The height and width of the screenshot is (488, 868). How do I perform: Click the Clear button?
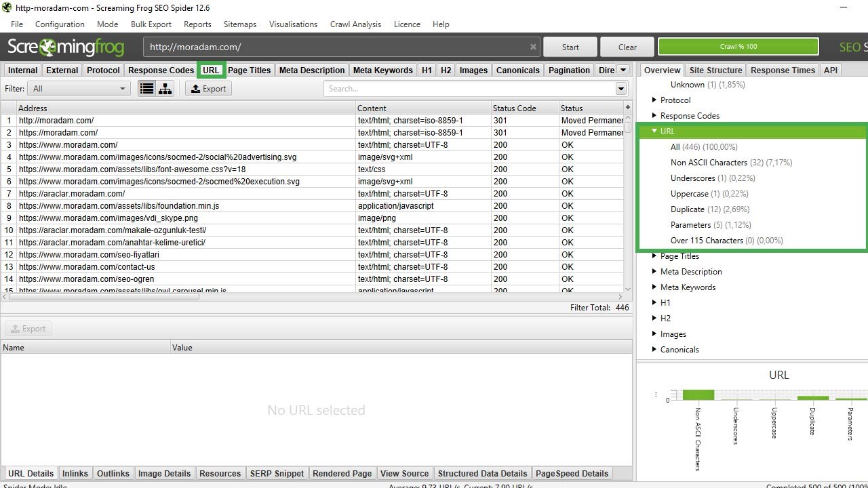click(x=627, y=47)
